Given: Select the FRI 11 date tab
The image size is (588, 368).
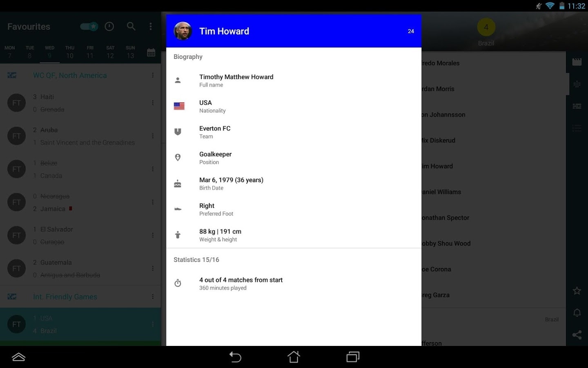Looking at the screenshot, I should pos(90,52).
